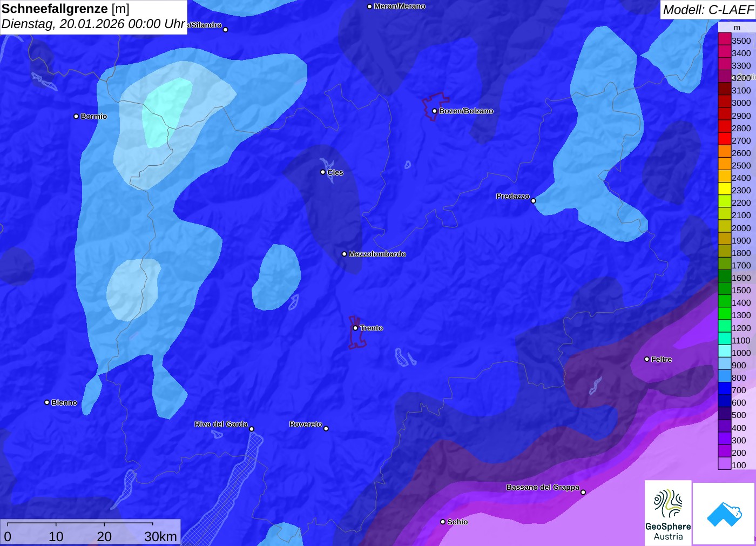The height and width of the screenshot is (546, 756).
Task: Select the Bassano del Grappa label
Action: [x=543, y=487]
